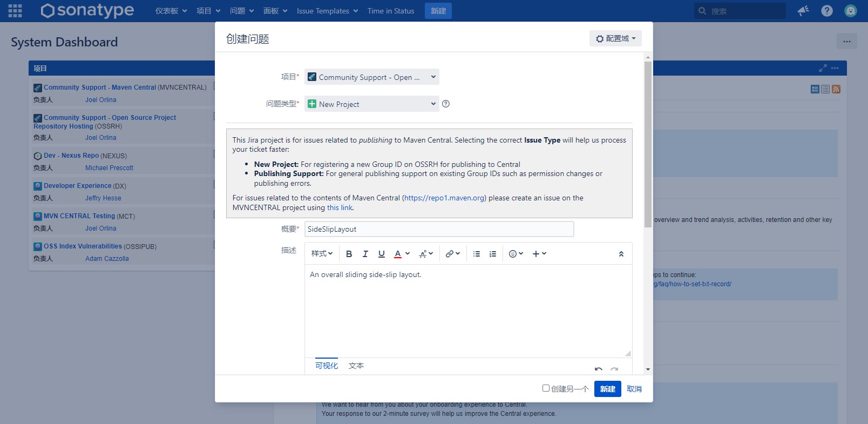Open the 问题类型 issue type dropdown
Image resolution: width=868 pixels, height=424 pixels.
372,104
